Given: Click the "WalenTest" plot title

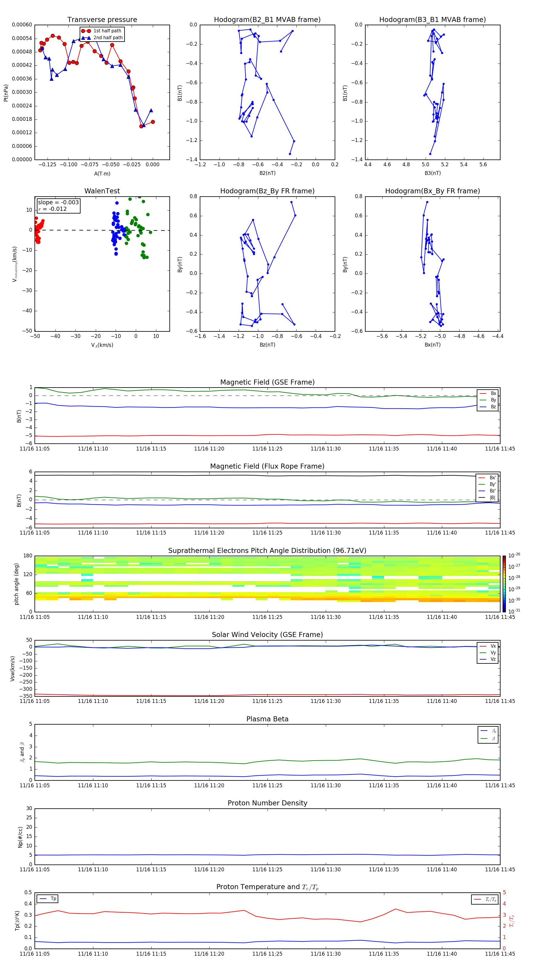Looking at the screenshot, I should tap(102, 191).
